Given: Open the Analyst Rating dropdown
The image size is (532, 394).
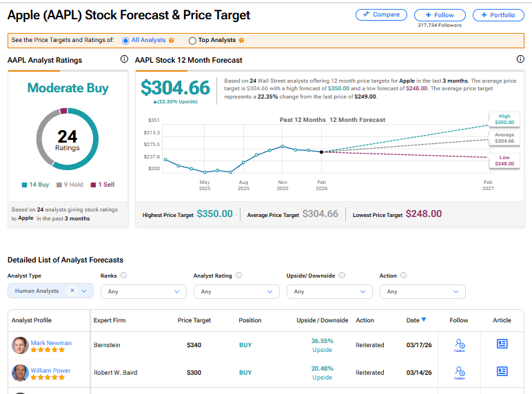Looking at the screenshot, I should (x=236, y=291).
